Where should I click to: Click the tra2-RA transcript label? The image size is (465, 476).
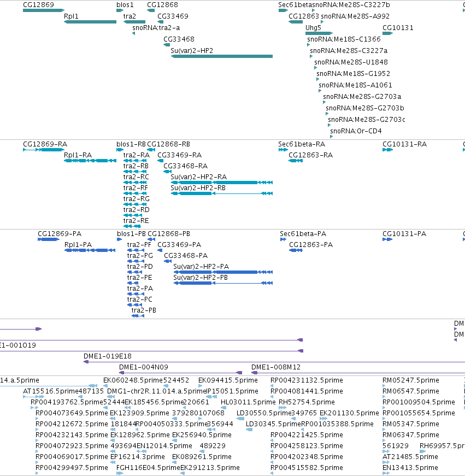(137, 155)
